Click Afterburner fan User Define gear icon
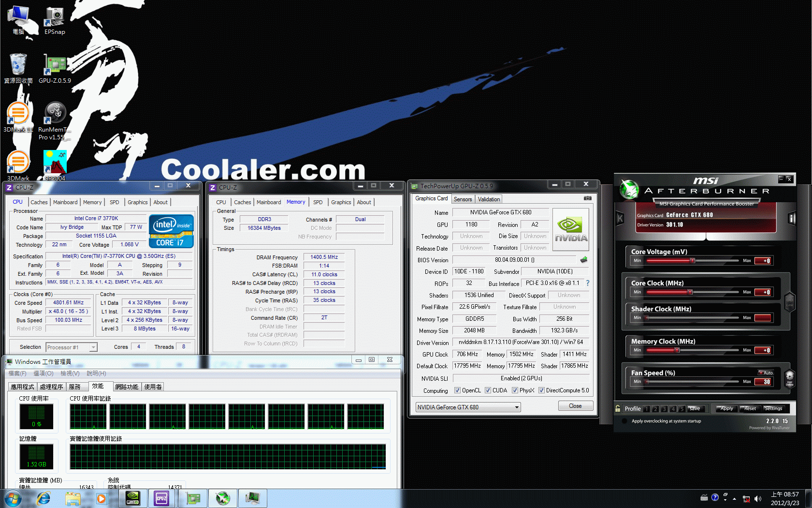The width and height of the screenshot is (812, 508). pyautogui.click(x=789, y=377)
